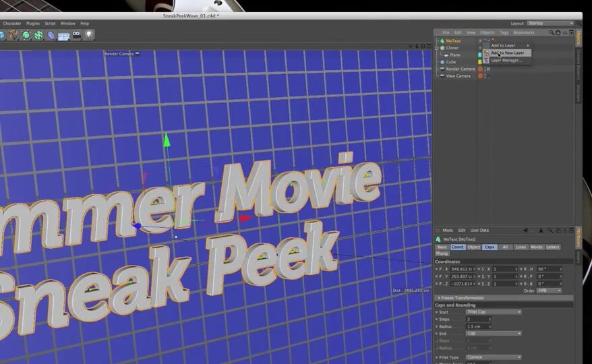Toggle the Start cap keyframe dot

point(438,312)
